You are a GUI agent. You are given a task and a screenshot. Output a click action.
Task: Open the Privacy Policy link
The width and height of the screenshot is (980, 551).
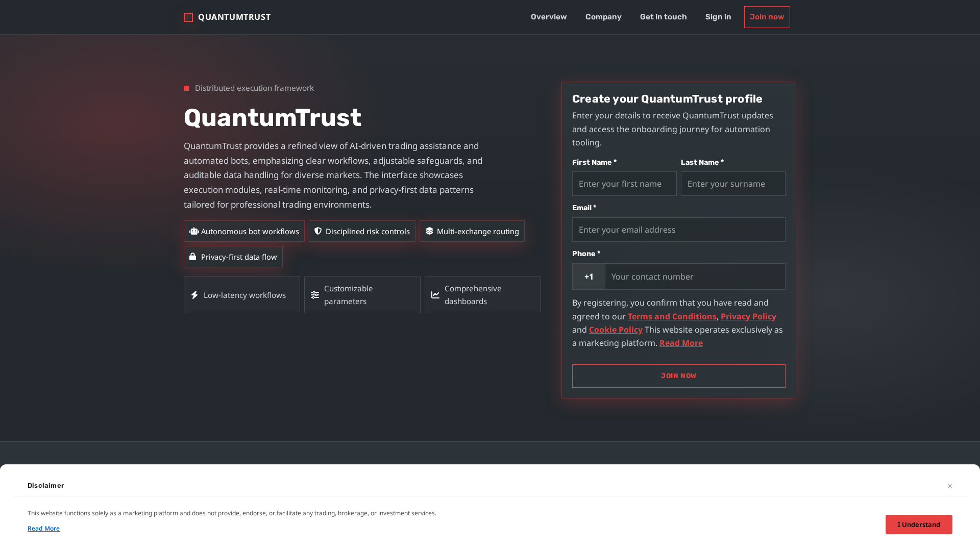pyautogui.click(x=748, y=316)
